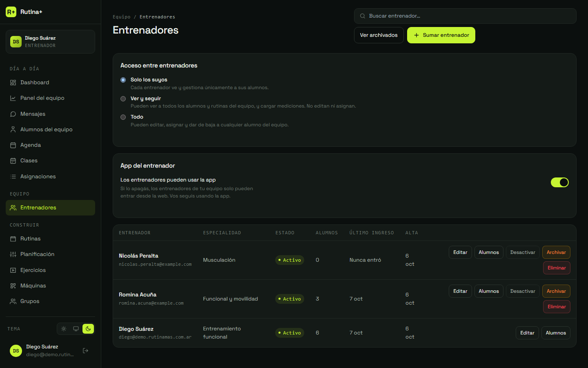
Task: Click the Ver archivados button
Action: (x=379, y=35)
